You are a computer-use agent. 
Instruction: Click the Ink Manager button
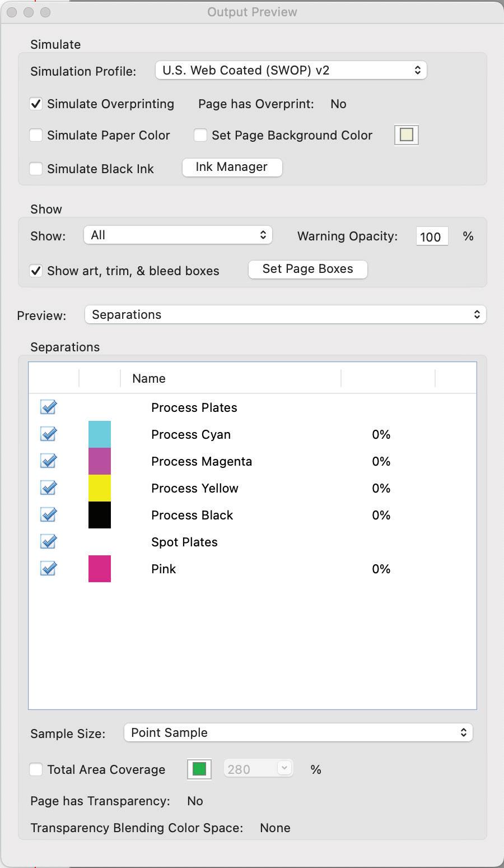tap(232, 167)
